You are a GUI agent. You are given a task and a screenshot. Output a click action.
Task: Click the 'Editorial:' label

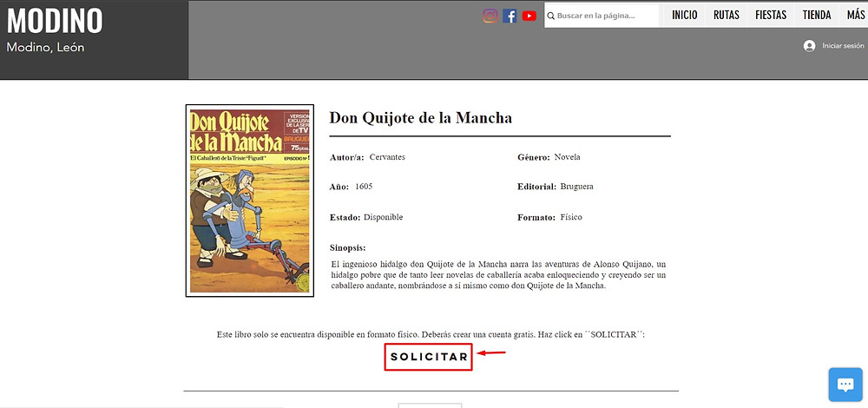point(537,187)
